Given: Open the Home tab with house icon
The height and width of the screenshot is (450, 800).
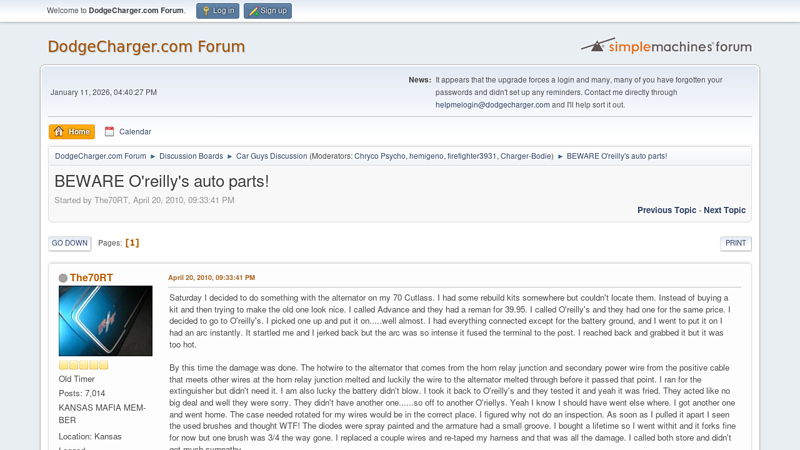Looking at the screenshot, I should tap(72, 131).
